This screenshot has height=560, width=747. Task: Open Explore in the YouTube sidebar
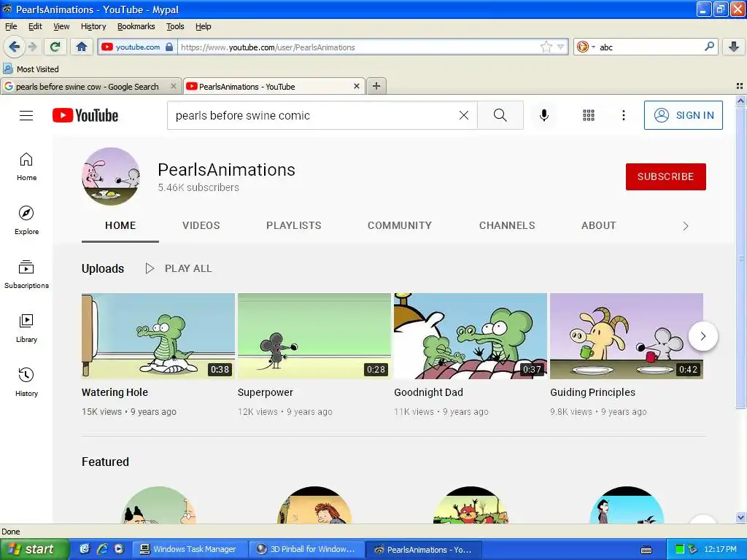click(x=26, y=220)
